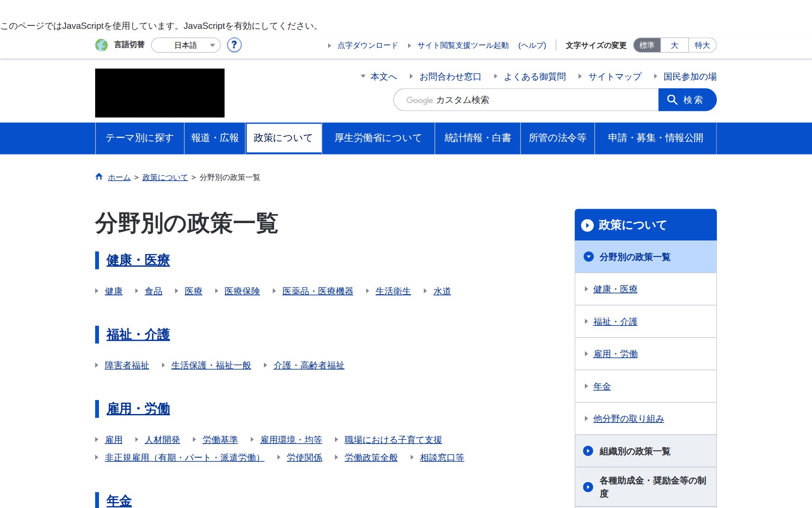This screenshot has width=812, height=508.
Task: Click the circle icon beside 各種助成金・奨励金等の制度
Action: click(x=588, y=487)
